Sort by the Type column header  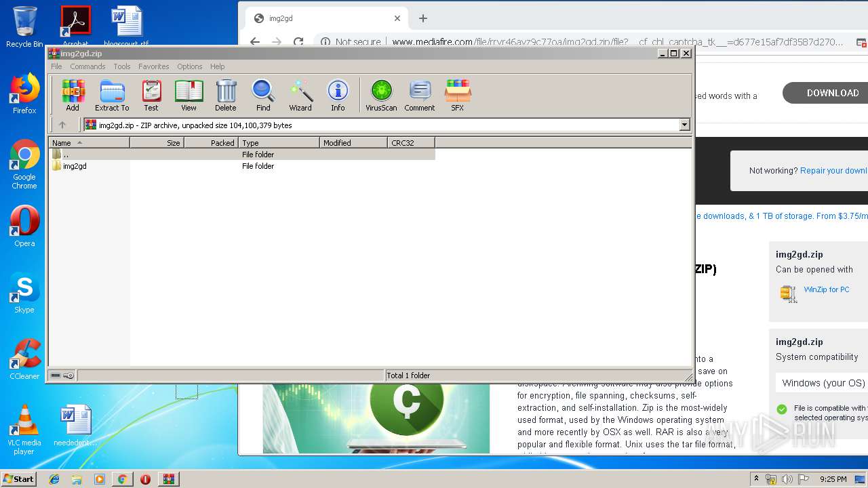click(x=279, y=142)
